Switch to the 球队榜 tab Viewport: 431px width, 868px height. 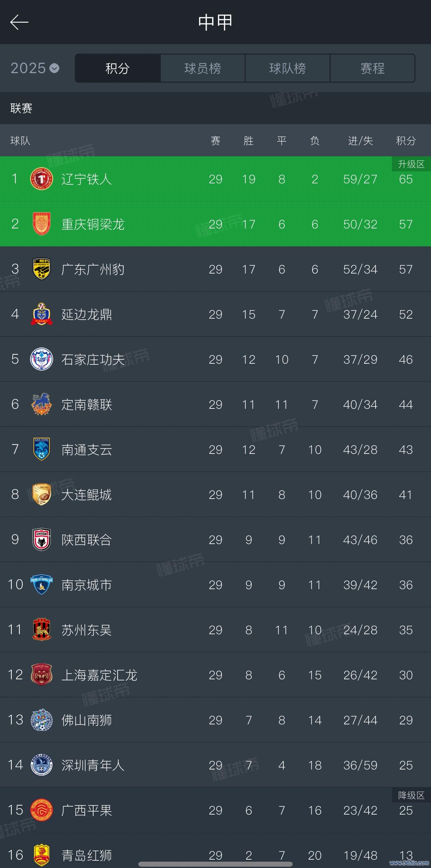287,68
